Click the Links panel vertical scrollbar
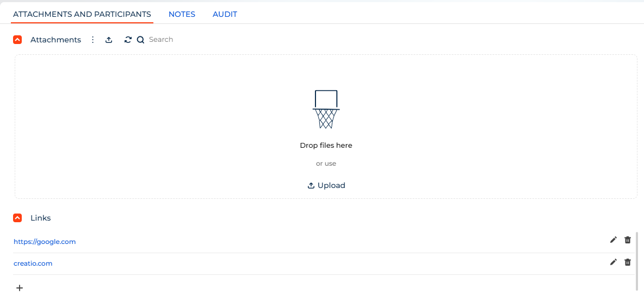644x301 pixels. (x=636, y=261)
